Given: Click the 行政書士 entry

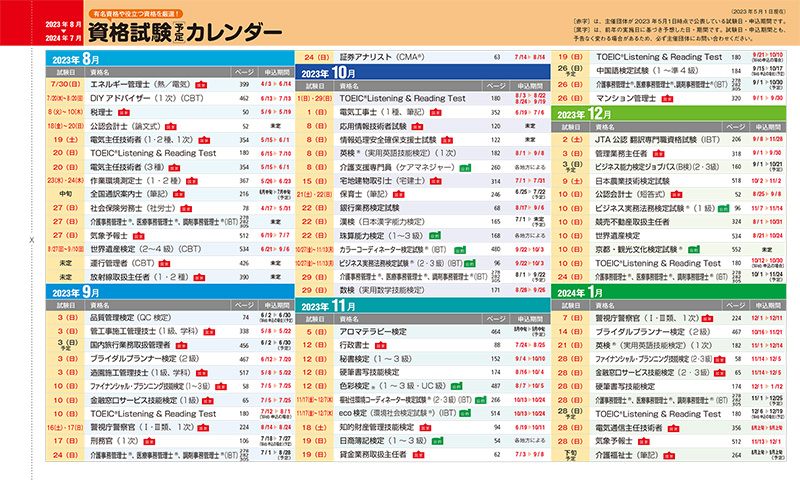Looking at the screenshot, I should 354,345.
